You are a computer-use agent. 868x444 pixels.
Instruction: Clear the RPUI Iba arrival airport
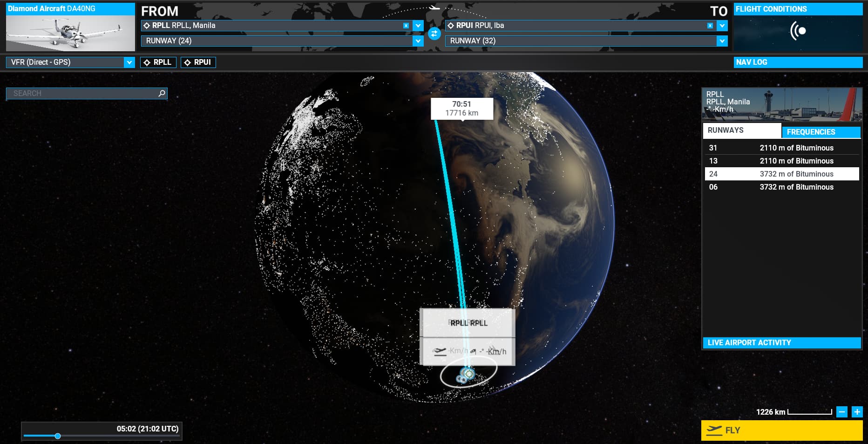coord(710,26)
